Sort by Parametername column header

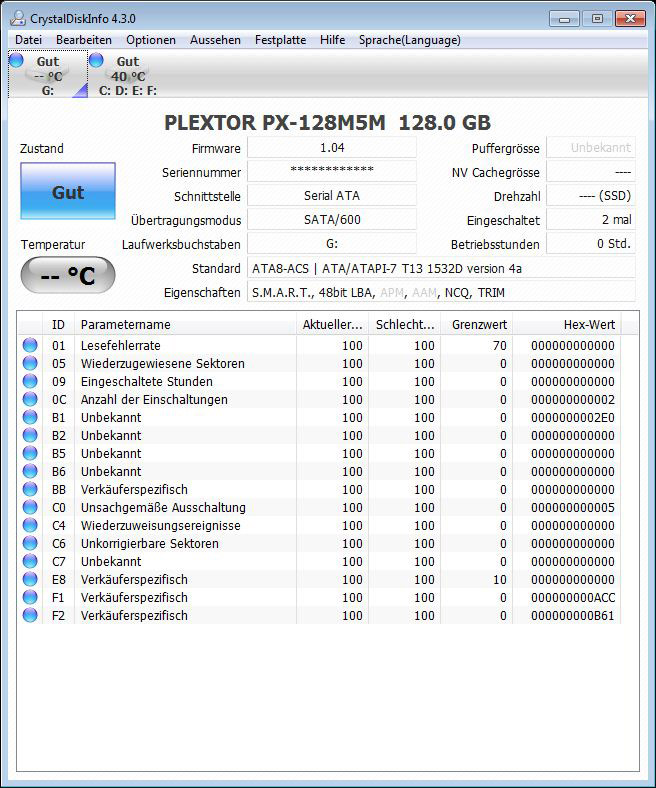[x=185, y=325]
